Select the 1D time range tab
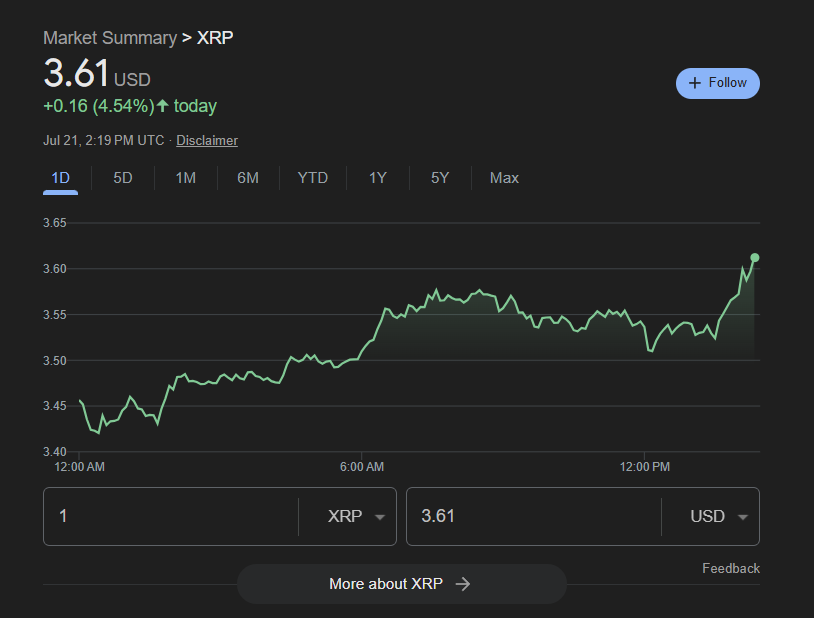The image size is (814, 618). pos(60,178)
